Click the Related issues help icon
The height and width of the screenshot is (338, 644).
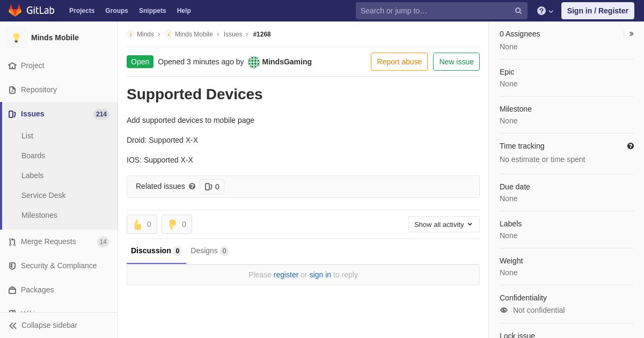192,186
